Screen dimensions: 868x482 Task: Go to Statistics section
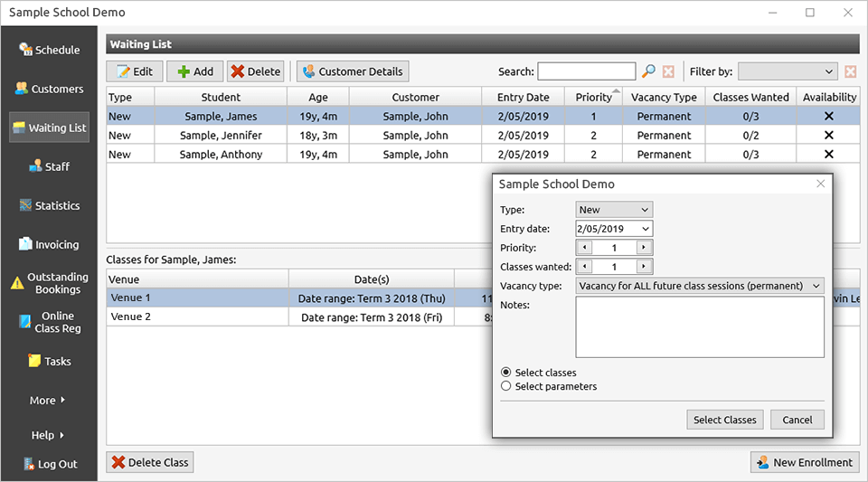click(x=50, y=205)
